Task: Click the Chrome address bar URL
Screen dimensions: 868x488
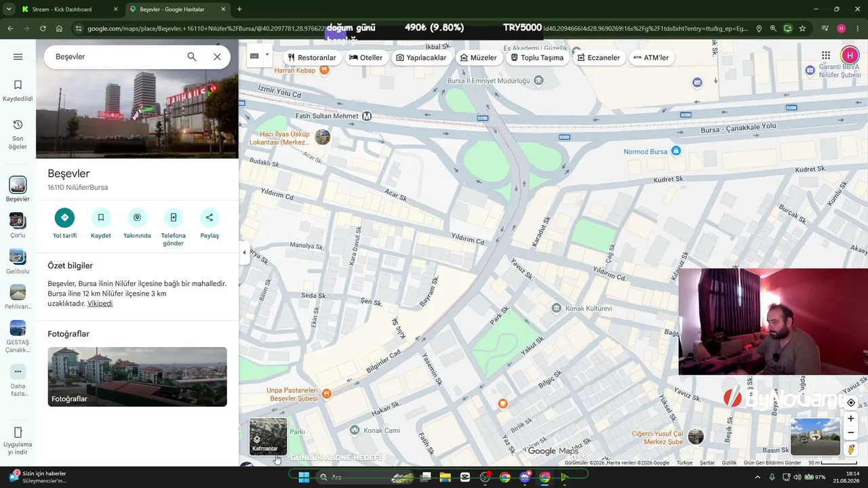Action: pos(417,28)
